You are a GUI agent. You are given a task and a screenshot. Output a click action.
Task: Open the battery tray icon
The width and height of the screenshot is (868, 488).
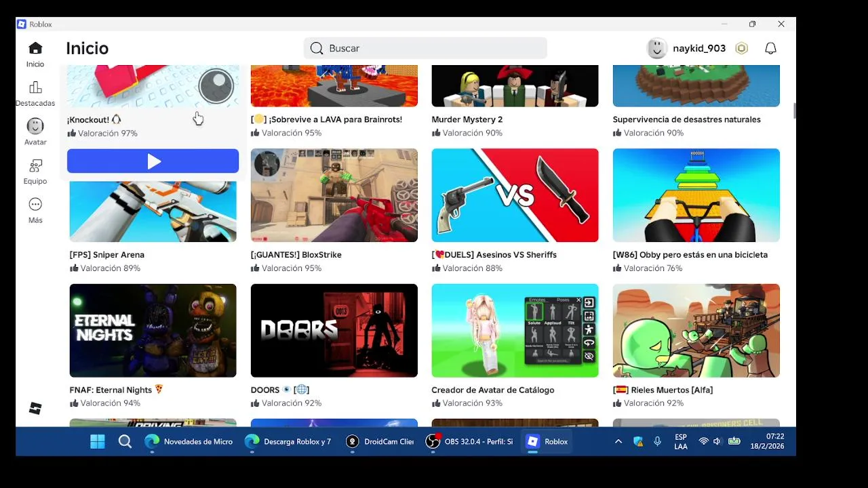(x=734, y=442)
